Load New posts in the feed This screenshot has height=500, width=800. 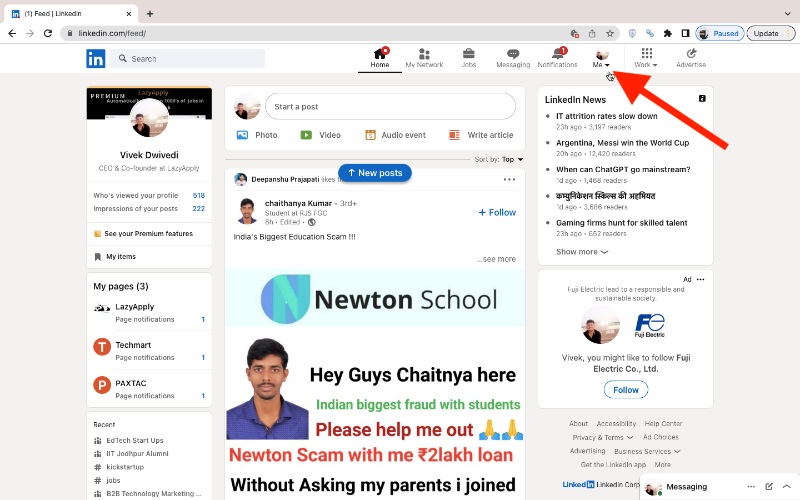click(375, 173)
